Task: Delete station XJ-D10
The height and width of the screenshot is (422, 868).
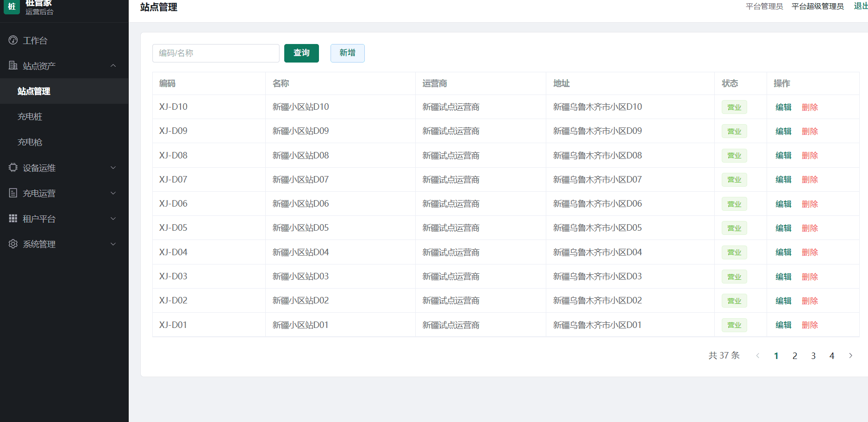Action: pos(810,107)
